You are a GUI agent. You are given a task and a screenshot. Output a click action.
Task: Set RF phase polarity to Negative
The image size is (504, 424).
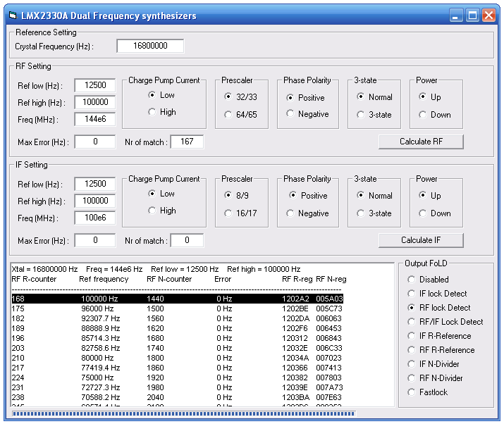307,114
